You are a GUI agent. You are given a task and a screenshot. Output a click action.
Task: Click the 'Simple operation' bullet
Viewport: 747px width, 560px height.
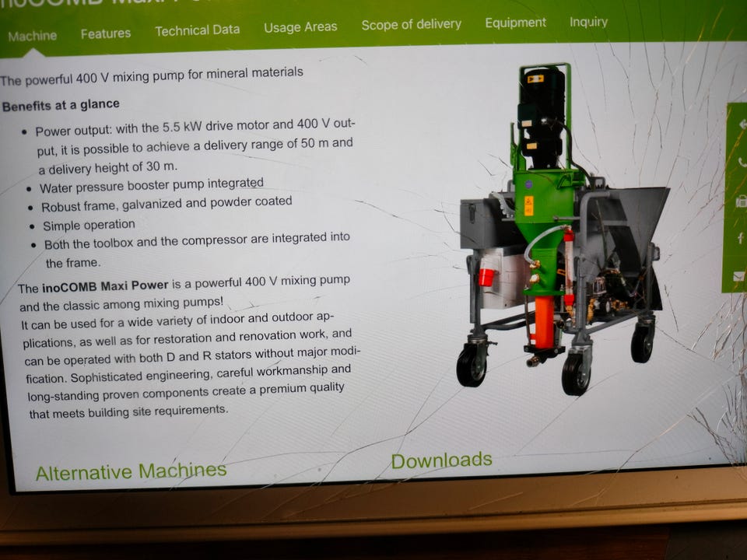pos(89,225)
